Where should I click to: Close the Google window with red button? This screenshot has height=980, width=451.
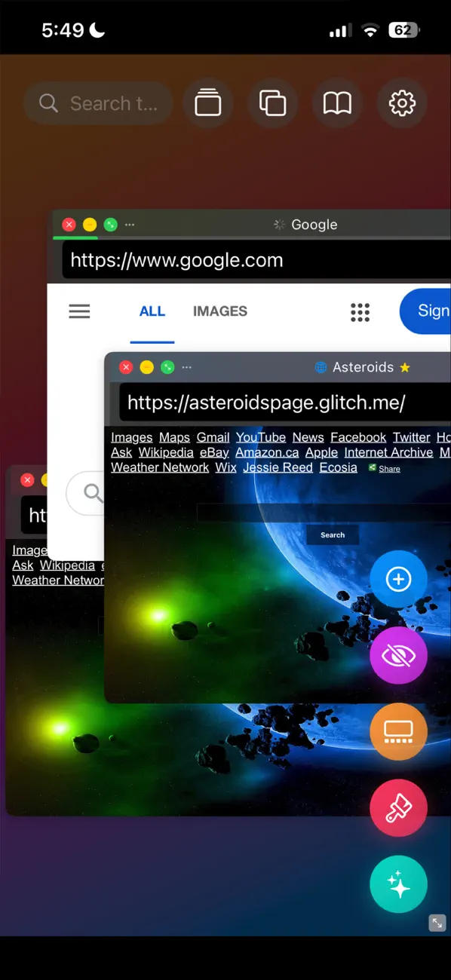[69, 225]
